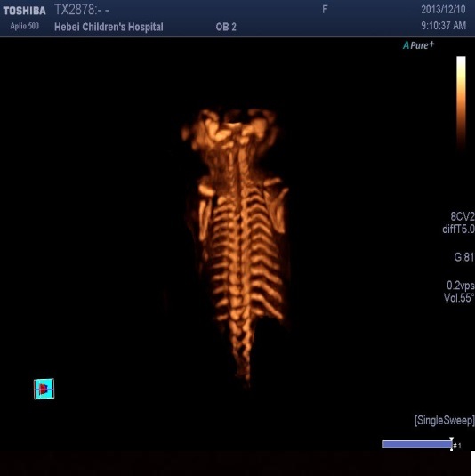Click the APure+ indicator
The width and height of the screenshot is (475, 476).
419,45
